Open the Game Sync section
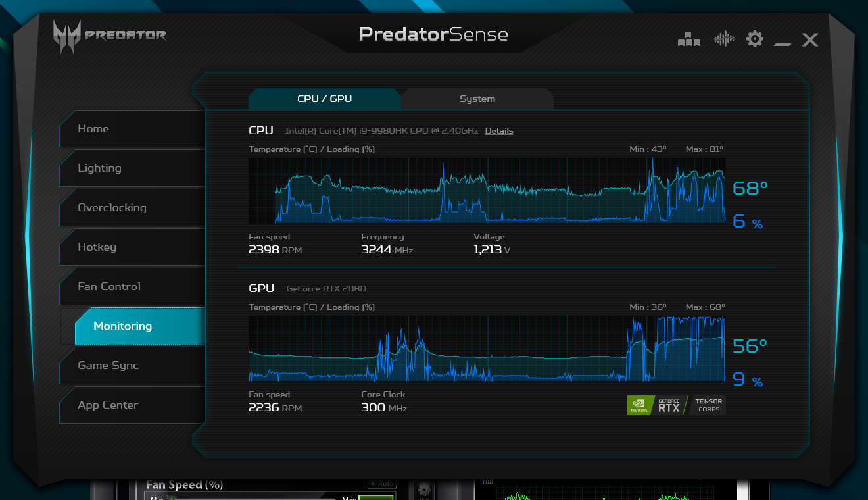868x500 pixels. tap(132, 365)
